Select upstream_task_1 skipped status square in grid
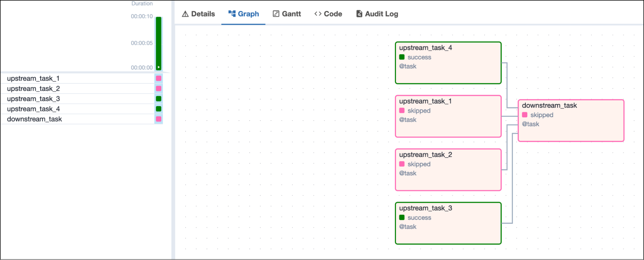The height and width of the screenshot is (260, 644). tap(159, 78)
